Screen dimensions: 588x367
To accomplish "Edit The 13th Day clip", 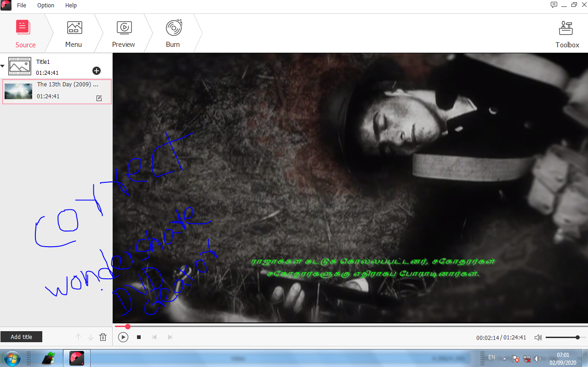I will [99, 98].
